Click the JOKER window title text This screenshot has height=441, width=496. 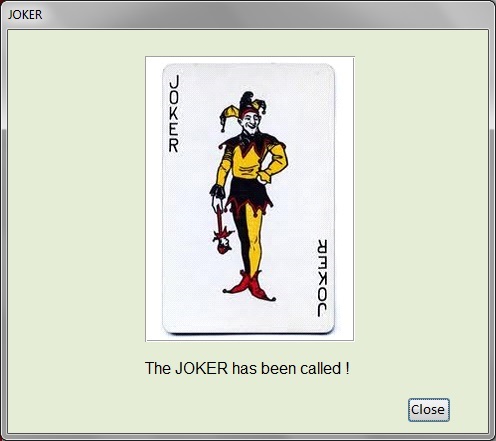(x=25, y=15)
